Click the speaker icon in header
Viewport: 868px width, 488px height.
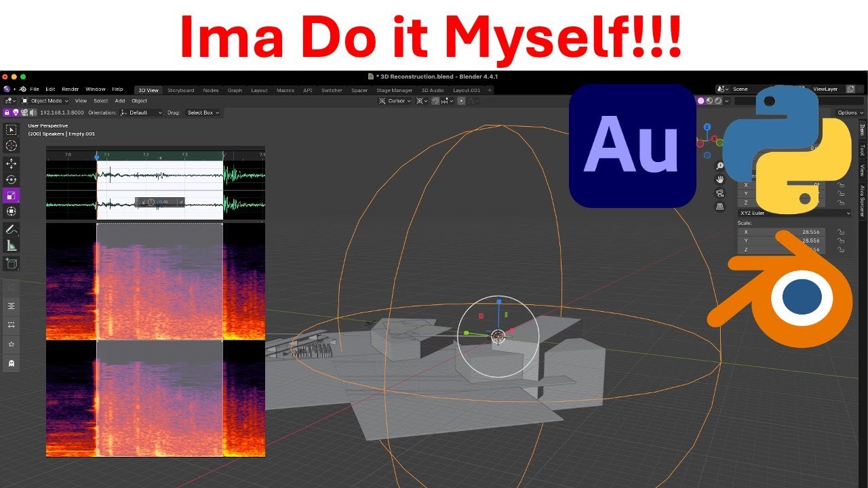pyautogui.click(x=33, y=113)
